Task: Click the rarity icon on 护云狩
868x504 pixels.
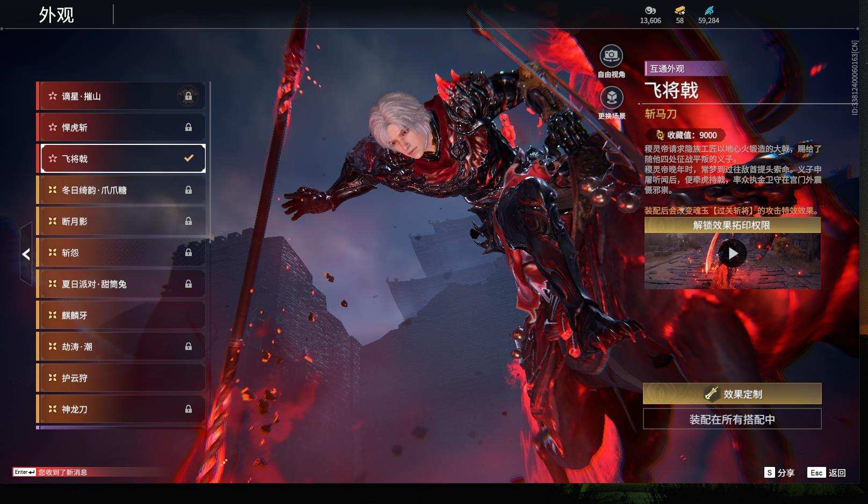Action: (x=53, y=378)
